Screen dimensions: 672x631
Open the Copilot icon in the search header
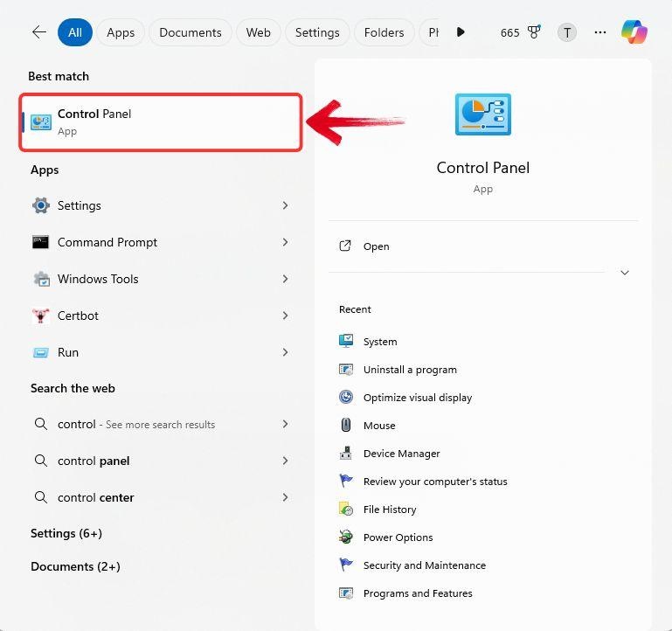click(634, 32)
